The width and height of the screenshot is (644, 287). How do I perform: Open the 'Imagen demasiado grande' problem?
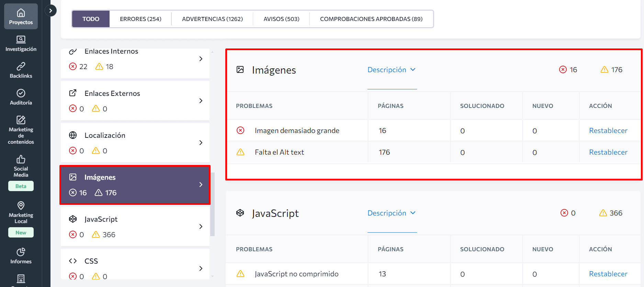[x=297, y=131]
